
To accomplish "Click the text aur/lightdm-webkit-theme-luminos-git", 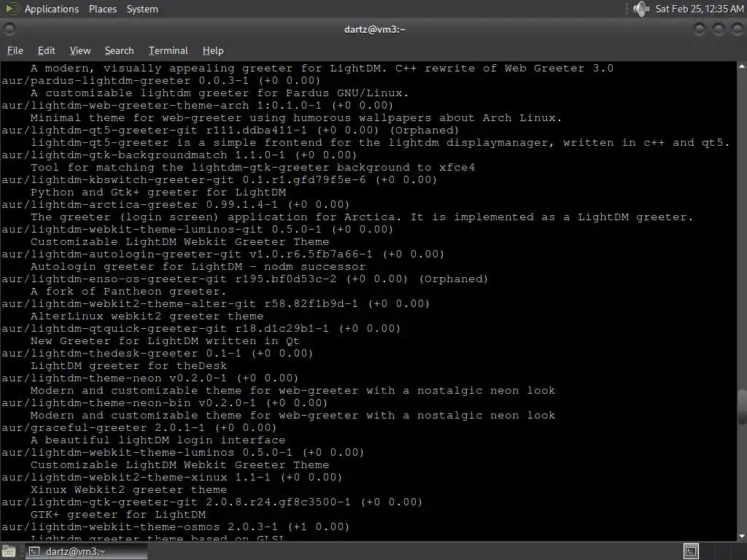I will 132,229.
